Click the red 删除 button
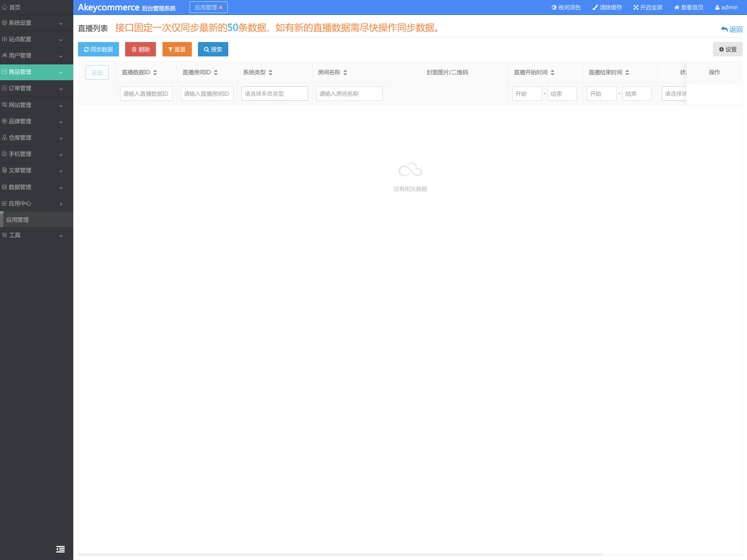This screenshot has width=747, height=560. click(x=141, y=49)
